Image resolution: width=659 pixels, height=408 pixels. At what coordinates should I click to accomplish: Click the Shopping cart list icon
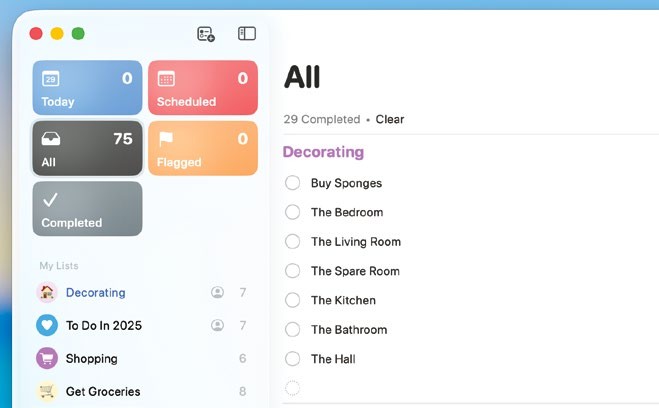click(47, 358)
